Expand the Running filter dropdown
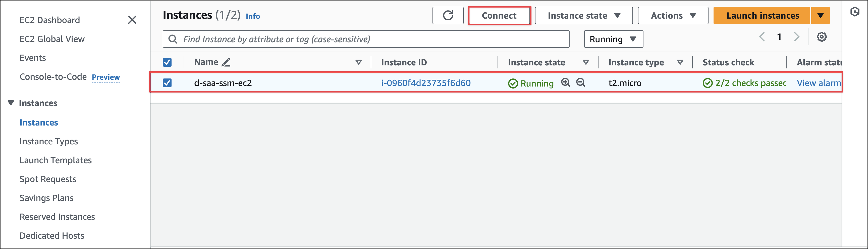868x249 pixels. click(613, 39)
